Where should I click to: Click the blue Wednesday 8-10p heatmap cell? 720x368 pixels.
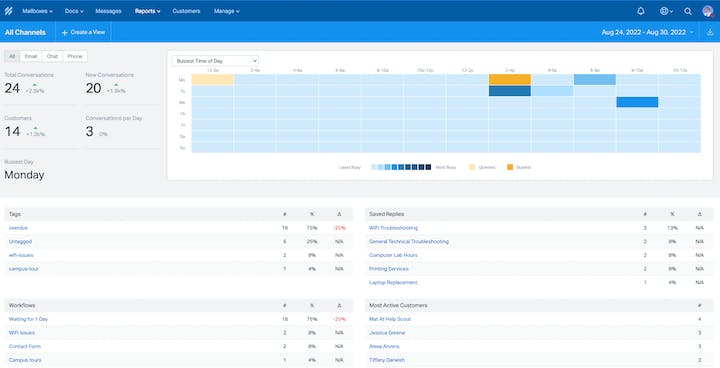tap(637, 102)
